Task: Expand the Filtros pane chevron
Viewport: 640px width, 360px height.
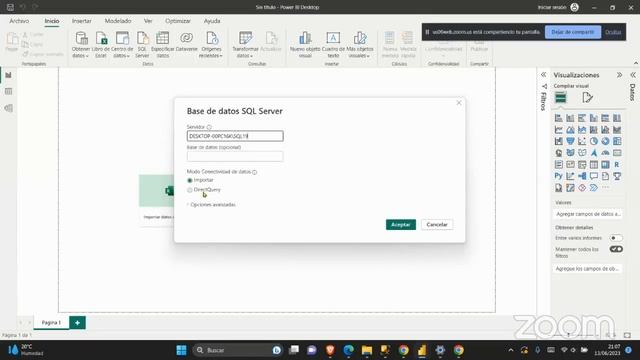Action: pyautogui.click(x=543, y=75)
